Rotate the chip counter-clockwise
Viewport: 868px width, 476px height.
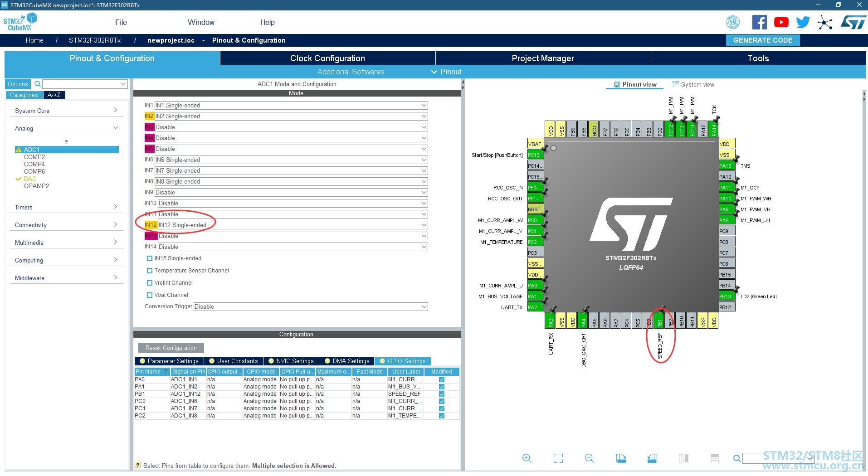click(652, 458)
